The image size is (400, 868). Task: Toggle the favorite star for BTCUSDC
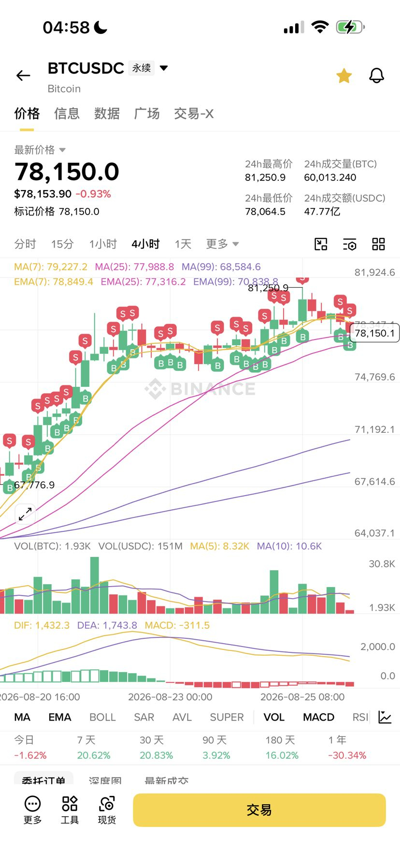[344, 75]
